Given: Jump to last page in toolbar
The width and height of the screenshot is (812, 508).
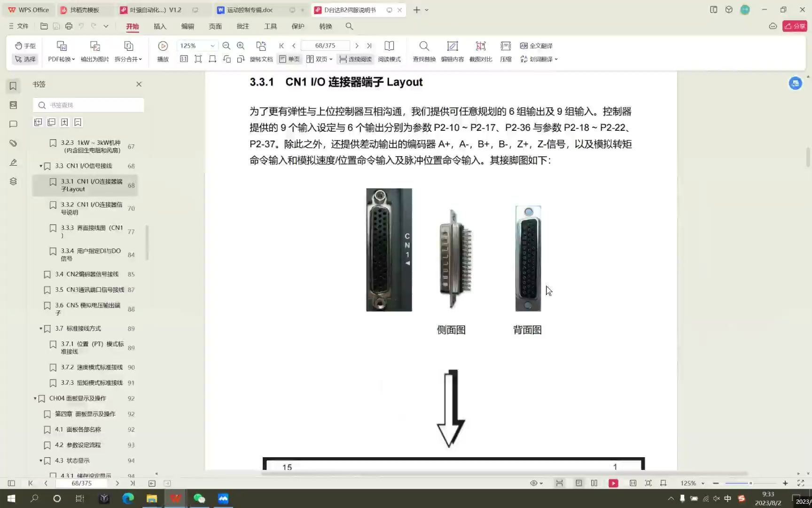Looking at the screenshot, I should pyautogui.click(x=369, y=46).
